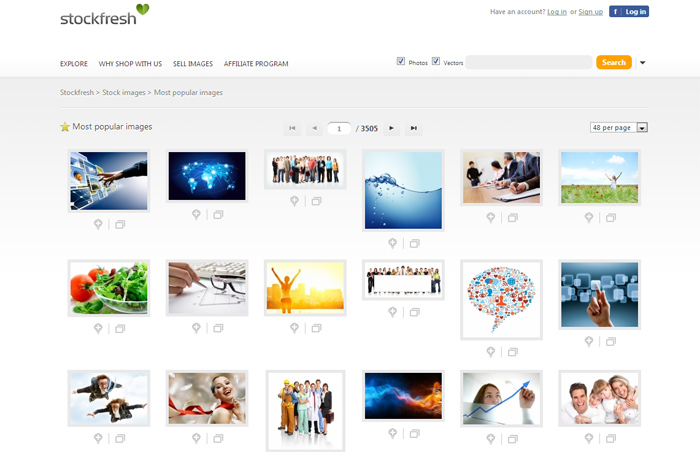Click lightbox pin icon under speech bubble image
700x452 pixels.
click(x=490, y=352)
